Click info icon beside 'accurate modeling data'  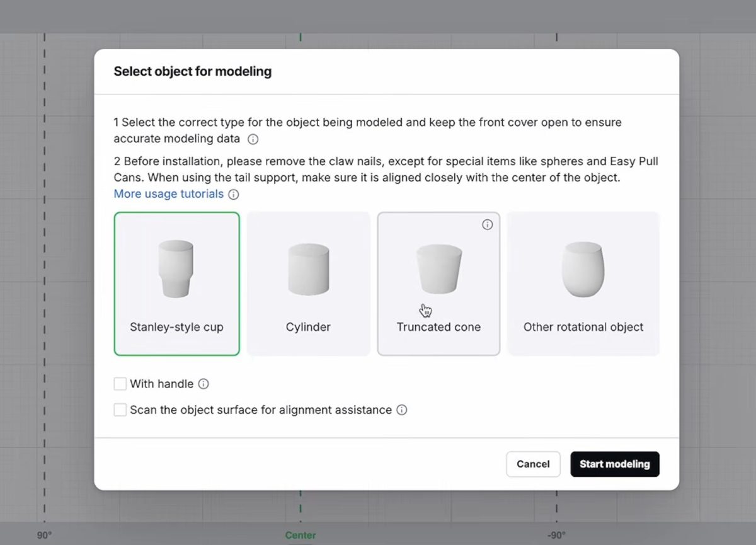coord(253,139)
